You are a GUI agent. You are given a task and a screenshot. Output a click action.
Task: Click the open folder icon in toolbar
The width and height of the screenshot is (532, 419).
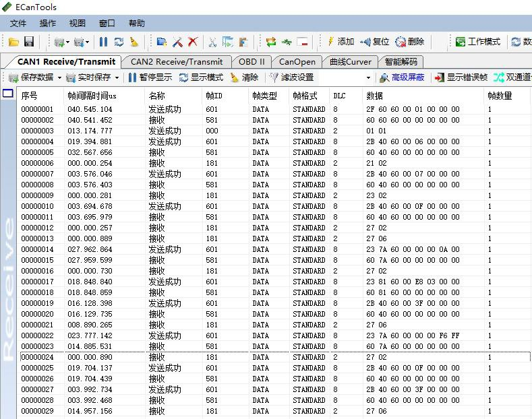[x=14, y=42]
